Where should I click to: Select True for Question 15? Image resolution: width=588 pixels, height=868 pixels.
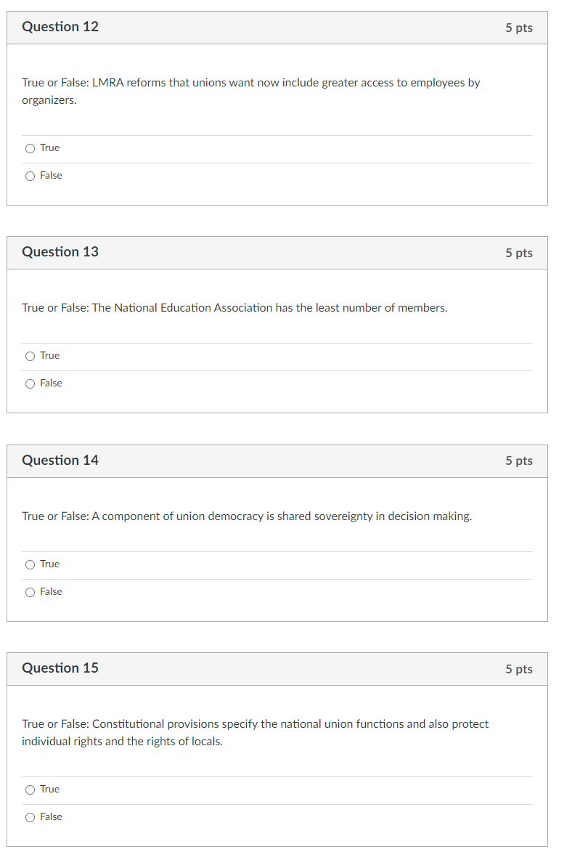tap(30, 790)
